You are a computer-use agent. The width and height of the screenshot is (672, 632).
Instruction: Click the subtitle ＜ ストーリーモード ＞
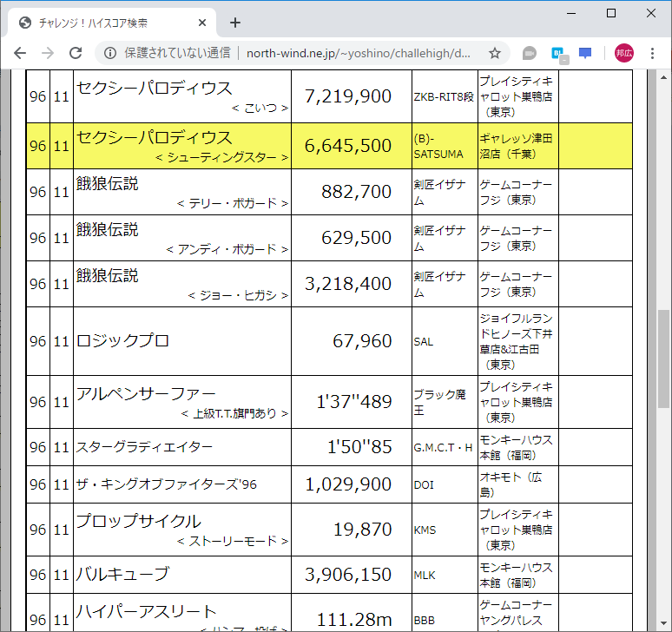pyautogui.click(x=233, y=541)
